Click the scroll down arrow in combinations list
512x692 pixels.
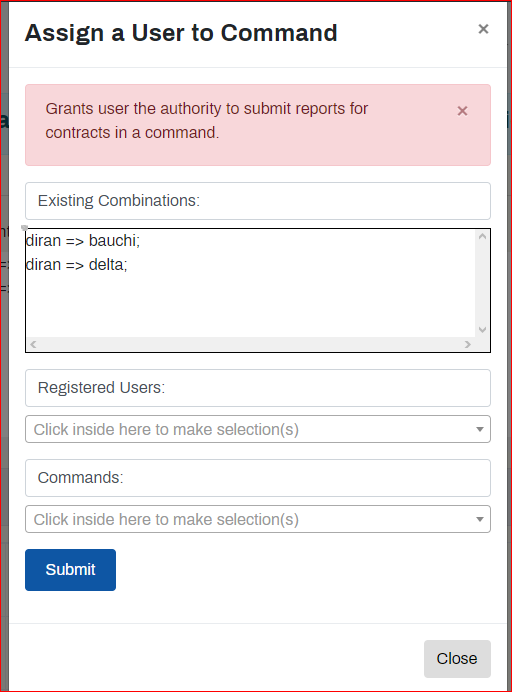click(482, 330)
